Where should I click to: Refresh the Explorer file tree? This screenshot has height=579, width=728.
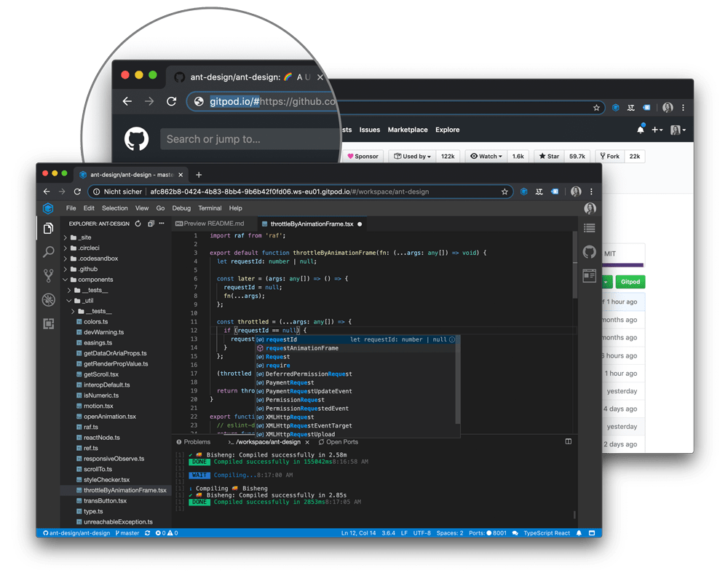[x=138, y=224]
